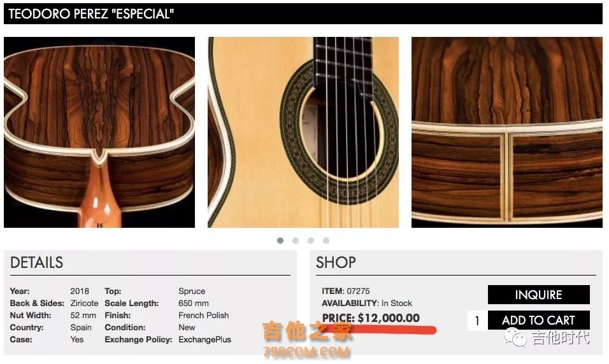Click the French Polish finish value
Image resolution: width=609 pixels, height=364 pixels.
coord(203,315)
